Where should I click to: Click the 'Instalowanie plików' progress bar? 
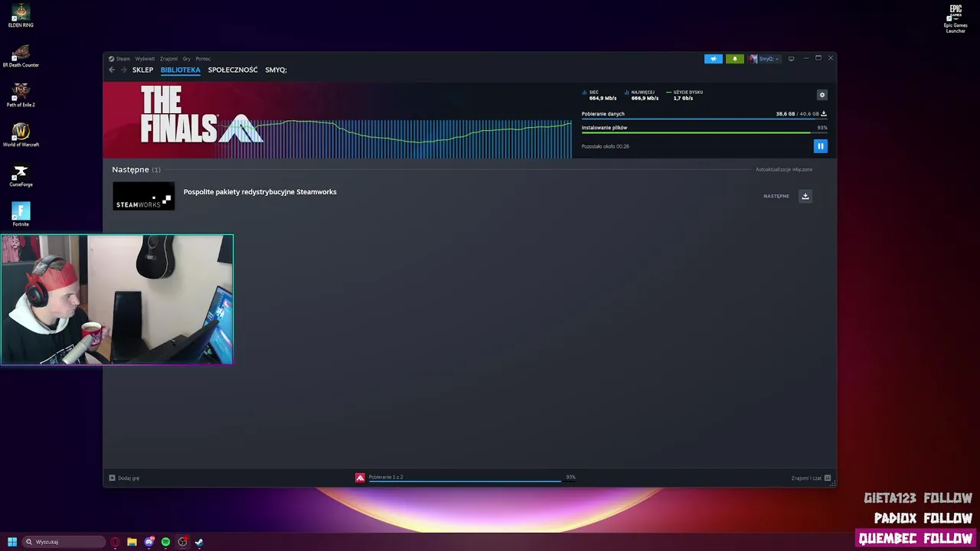tap(704, 132)
